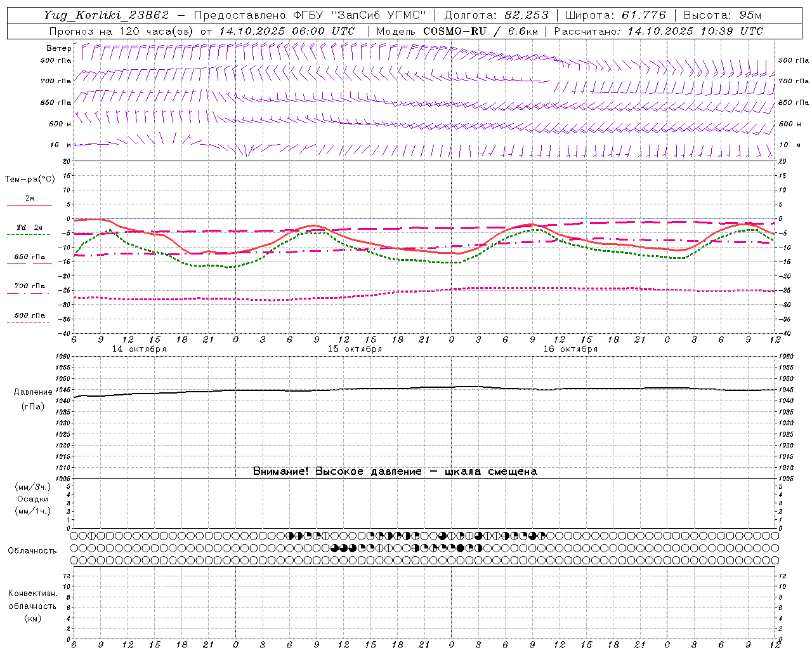Screen dimensions: 812x650
Task: Select the 850 гПа temperature legend entry
Action: (30, 257)
